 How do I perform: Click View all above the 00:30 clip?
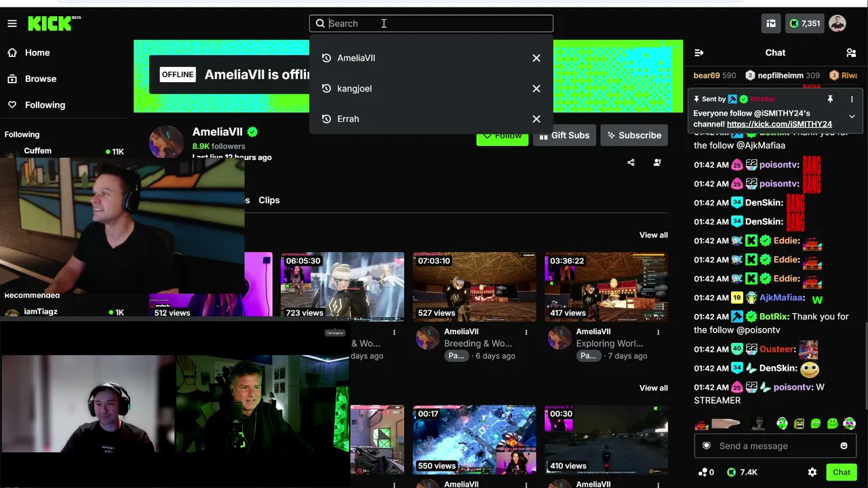coord(654,388)
